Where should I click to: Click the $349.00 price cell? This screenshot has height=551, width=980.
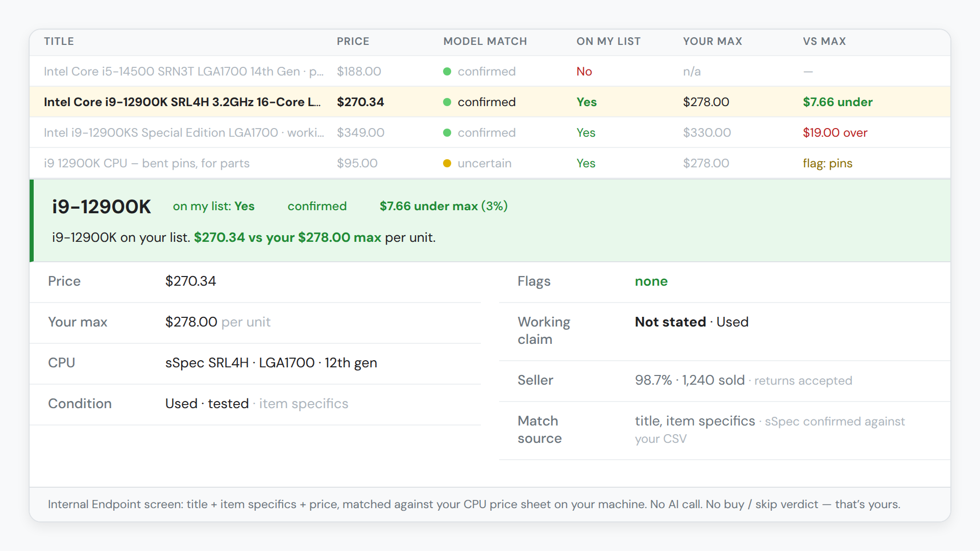pos(360,133)
